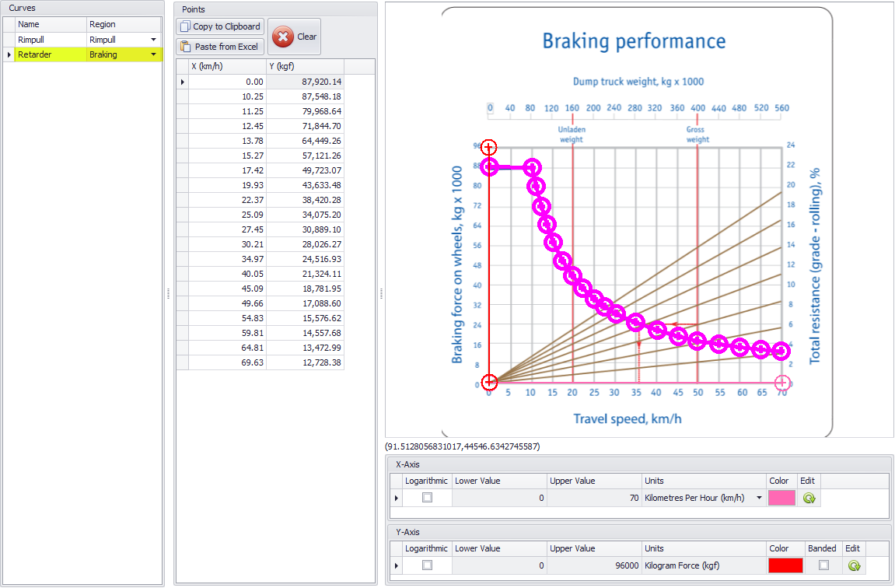Click the X-Axis edit refresh icon
This screenshot has width=895, height=588.
(809, 499)
